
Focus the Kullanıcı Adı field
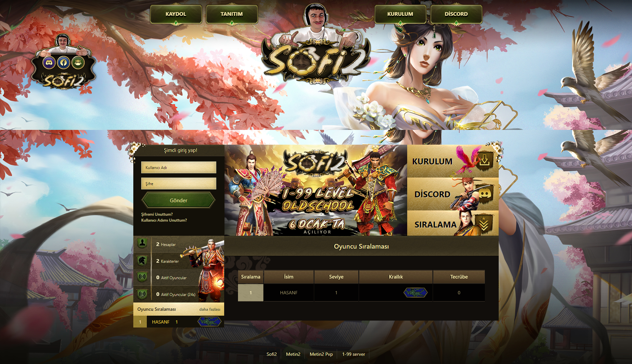(179, 167)
